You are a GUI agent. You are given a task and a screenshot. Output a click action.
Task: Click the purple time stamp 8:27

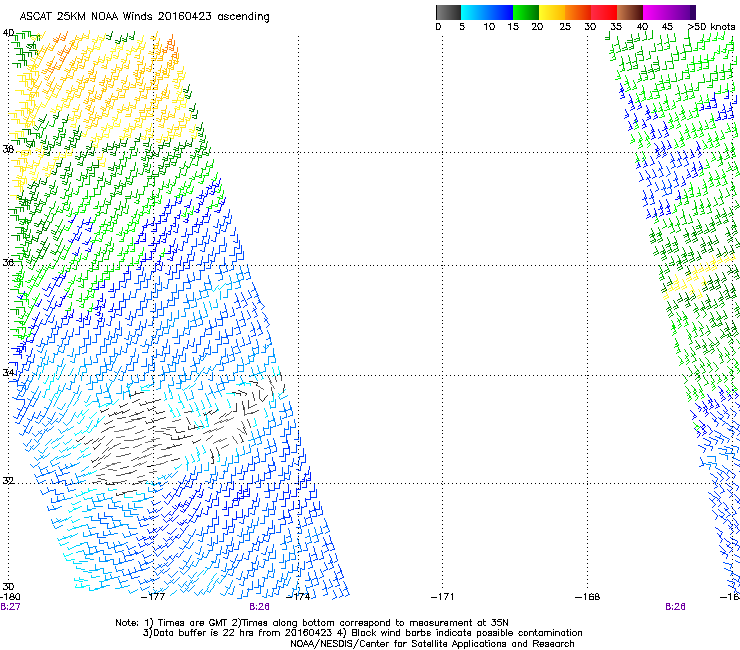pos(10,607)
